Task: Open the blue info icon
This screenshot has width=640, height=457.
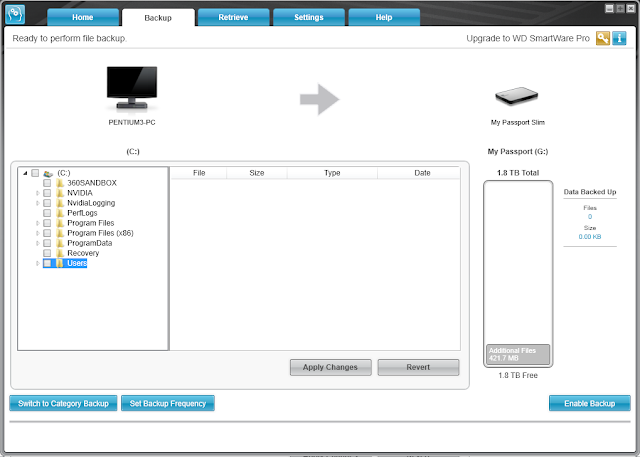Action: click(619, 38)
